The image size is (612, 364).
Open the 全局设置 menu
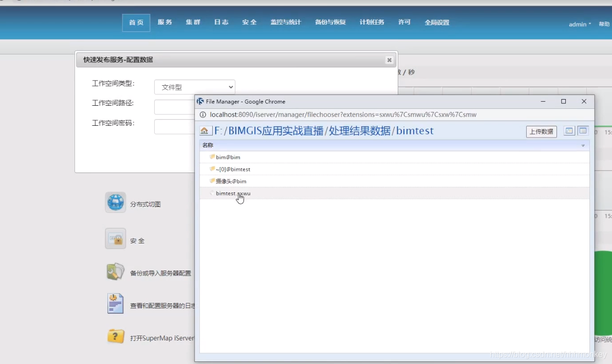(437, 23)
